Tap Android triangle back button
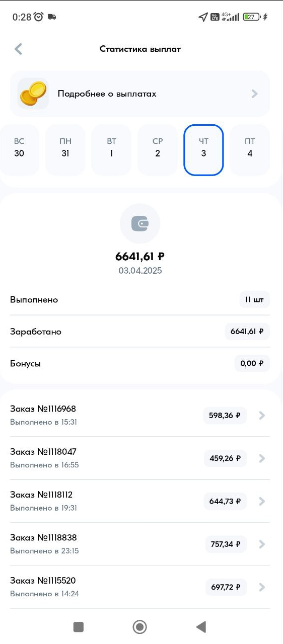Screen dimensions: 283x644 [x=201, y=626]
